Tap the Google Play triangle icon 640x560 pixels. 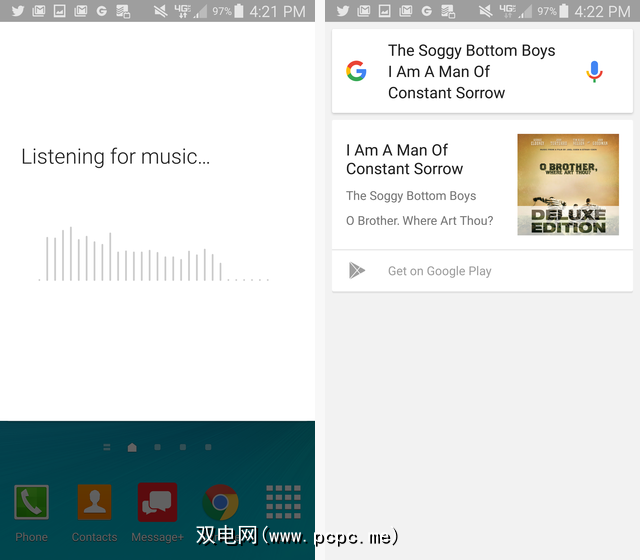[x=357, y=271]
